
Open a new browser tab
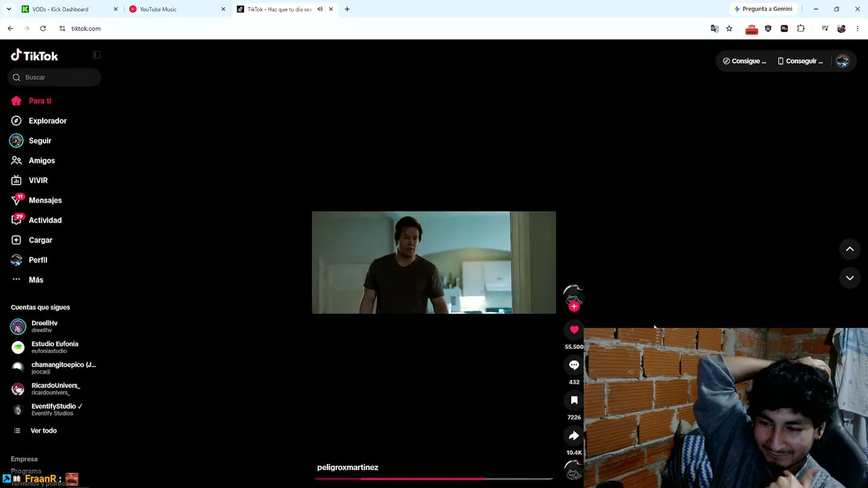(x=347, y=9)
